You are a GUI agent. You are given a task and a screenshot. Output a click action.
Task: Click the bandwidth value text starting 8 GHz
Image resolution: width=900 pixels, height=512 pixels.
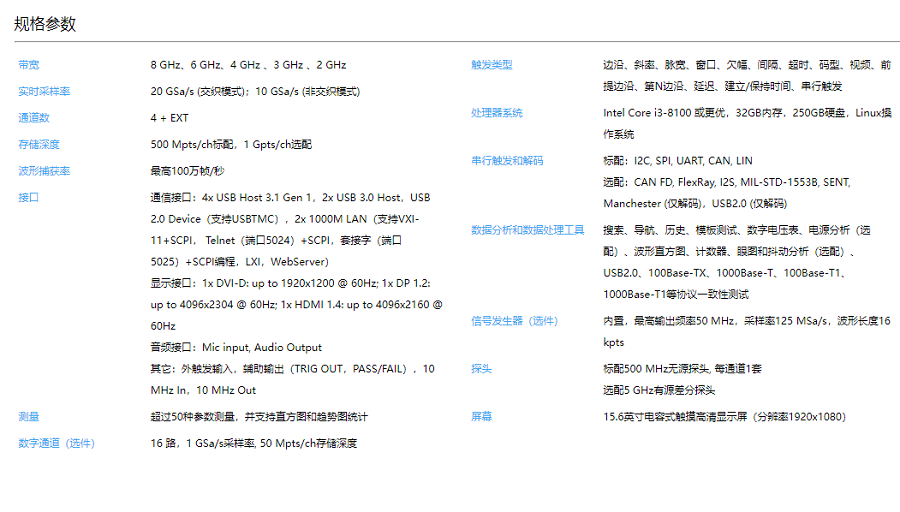coord(248,65)
